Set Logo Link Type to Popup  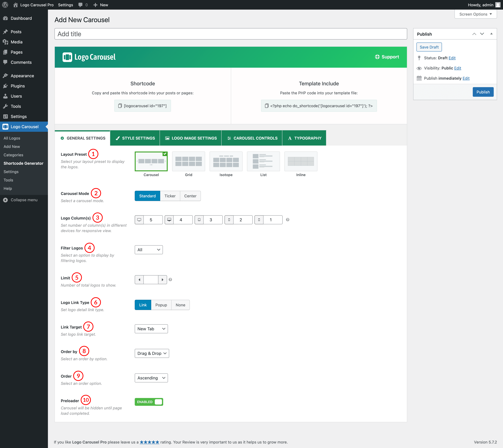click(161, 305)
